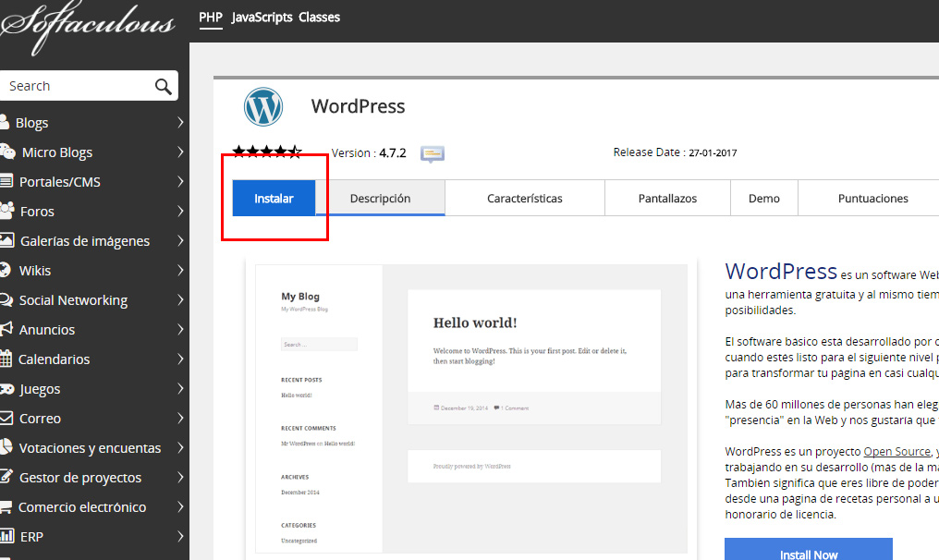Expand the Correo chevron

coord(180,418)
